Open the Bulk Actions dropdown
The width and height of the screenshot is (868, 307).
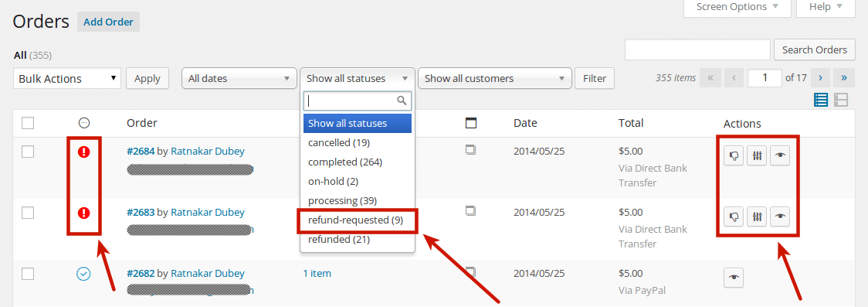click(x=67, y=78)
